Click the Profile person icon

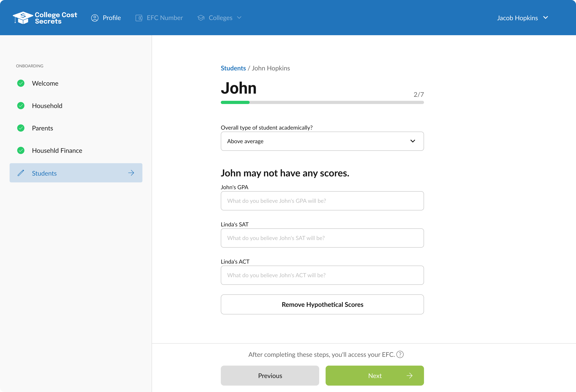(95, 18)
